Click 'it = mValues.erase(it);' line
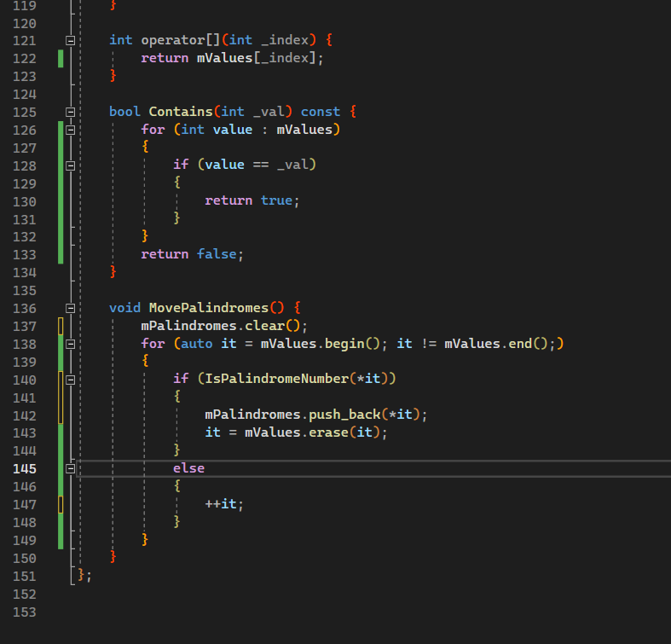The height and width of the screenshot is (644, 671). tap(296, 433)
